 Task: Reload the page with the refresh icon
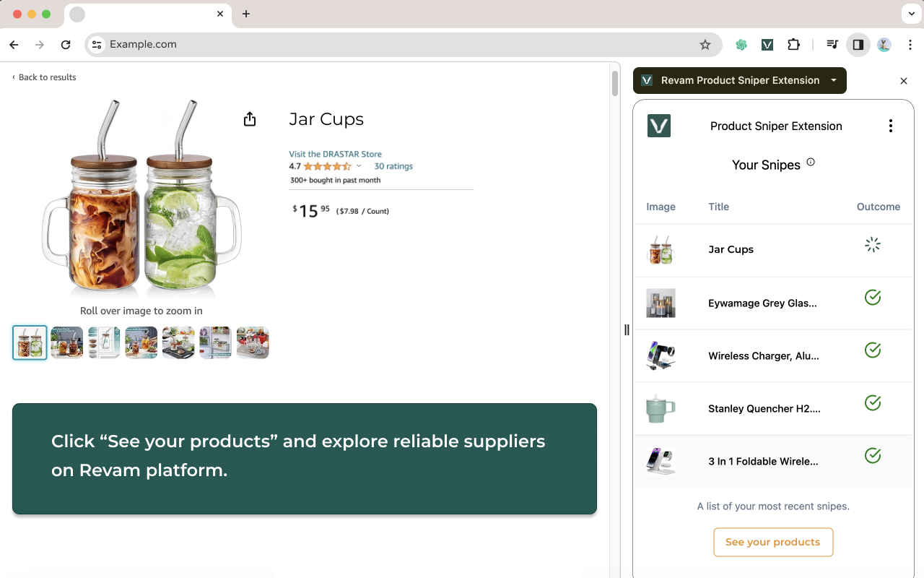click(x=66, y=44)
